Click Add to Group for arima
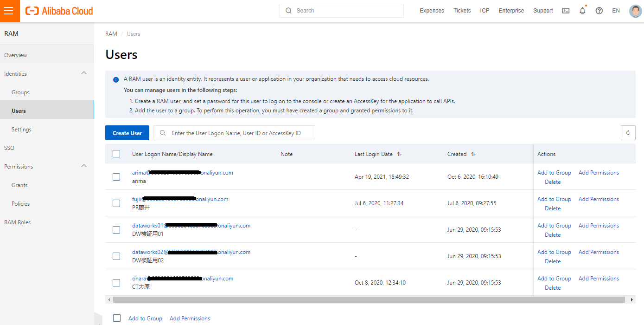The height and width of the screenshot is (325, 644). click(x=554, y=173)
